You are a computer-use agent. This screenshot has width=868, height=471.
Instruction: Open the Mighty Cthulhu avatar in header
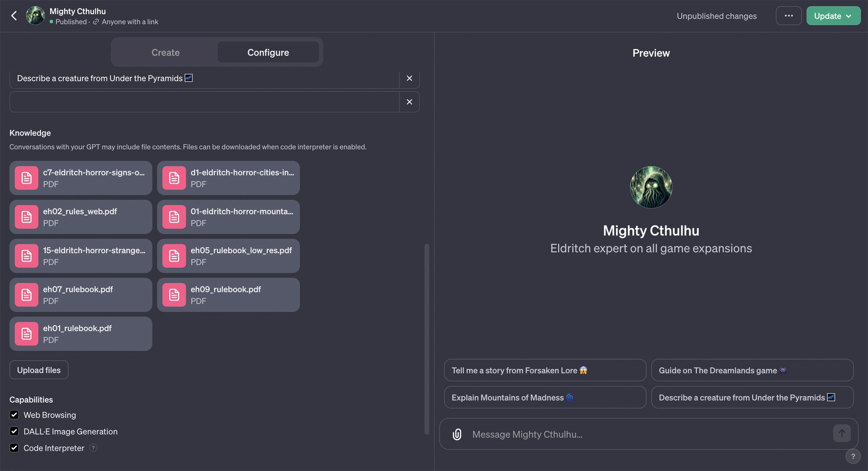(x=35, y=16)
